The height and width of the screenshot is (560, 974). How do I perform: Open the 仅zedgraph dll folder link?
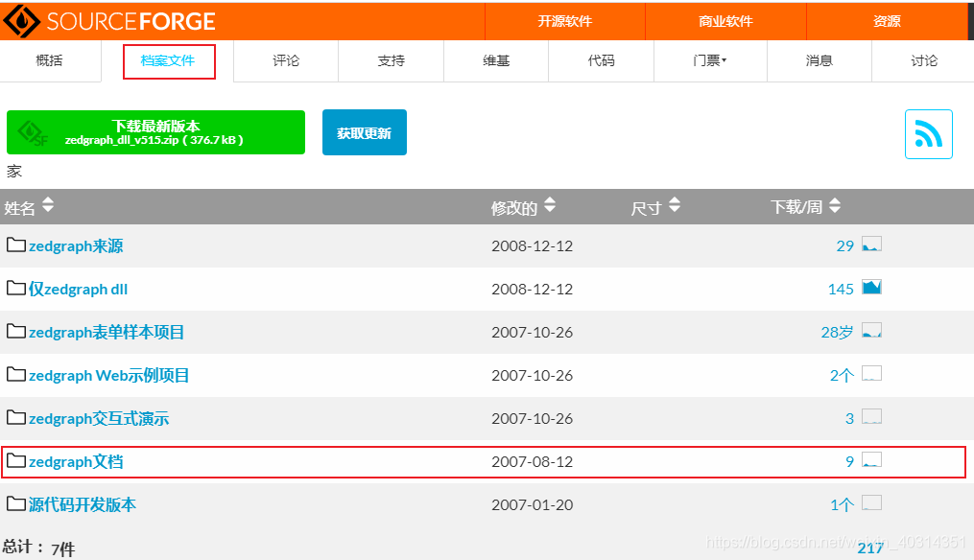pos(79,289)
